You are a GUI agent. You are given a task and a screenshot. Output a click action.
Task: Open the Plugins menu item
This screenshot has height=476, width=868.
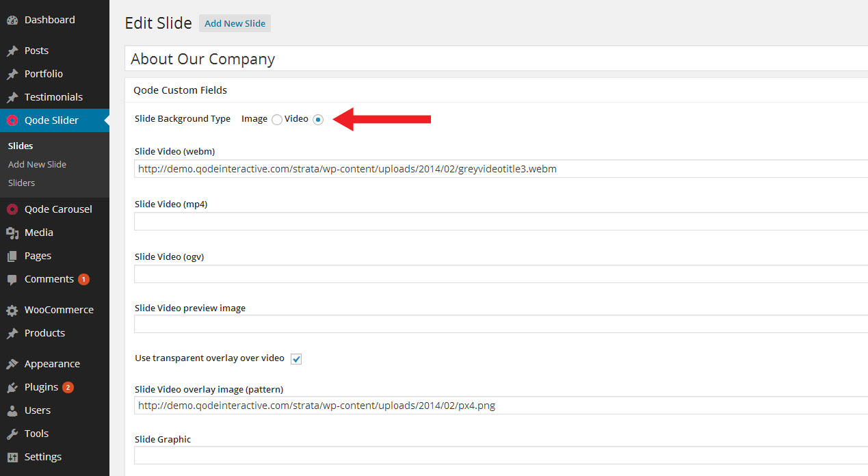point(41,387)
